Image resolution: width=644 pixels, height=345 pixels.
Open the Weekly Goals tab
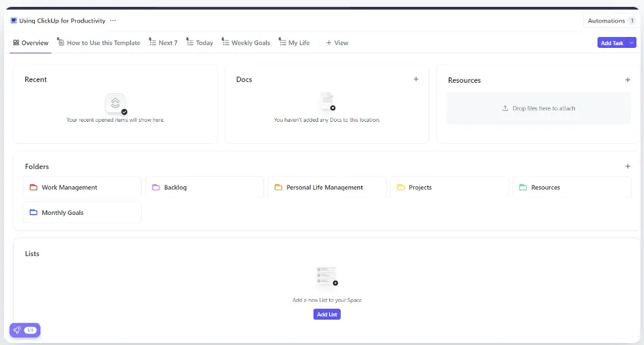pos(246,42)
